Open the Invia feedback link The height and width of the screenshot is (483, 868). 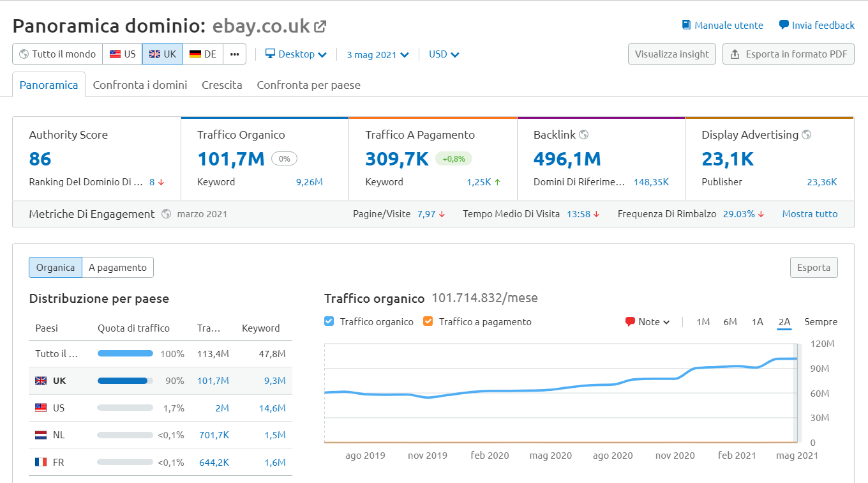click(816, 26)
